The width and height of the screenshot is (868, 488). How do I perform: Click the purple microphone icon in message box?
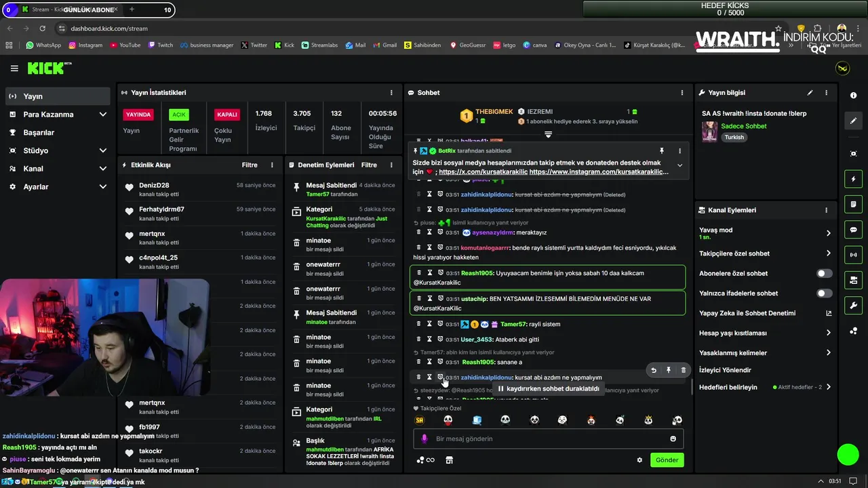tap(425, 439)
